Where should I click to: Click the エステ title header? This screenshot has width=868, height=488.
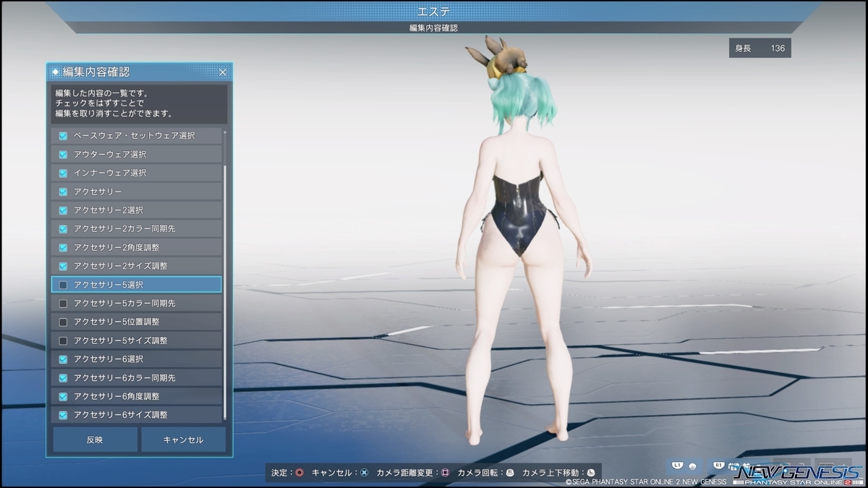(x=433, y=12)
